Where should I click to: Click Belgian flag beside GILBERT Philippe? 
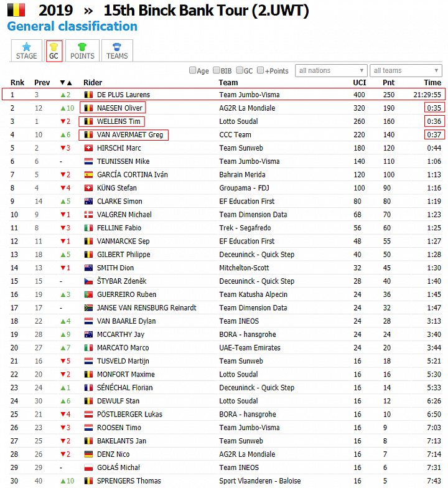88,255
